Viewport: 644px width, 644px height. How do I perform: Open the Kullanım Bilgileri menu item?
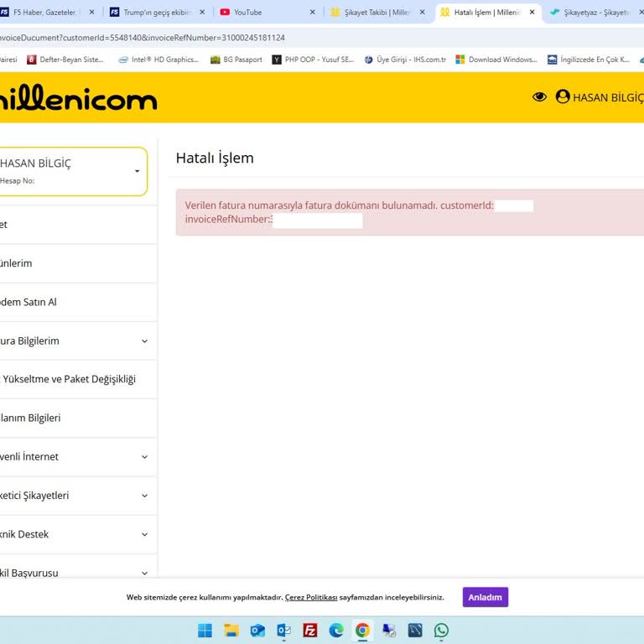78,418
